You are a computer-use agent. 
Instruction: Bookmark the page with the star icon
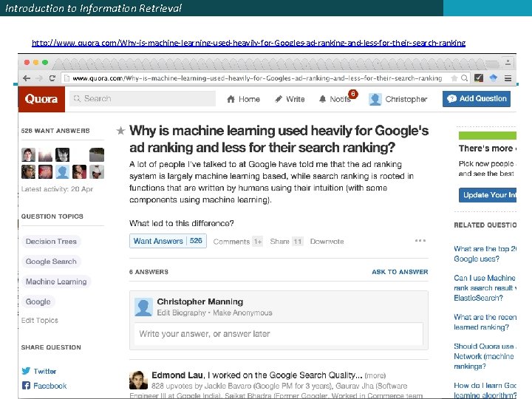(454, 78)
